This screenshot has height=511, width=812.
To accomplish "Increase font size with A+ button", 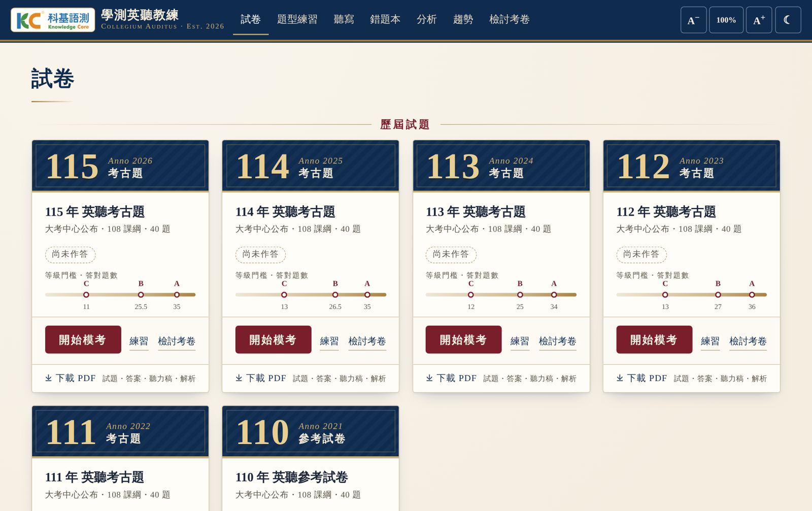I will click(x=759, y=20).
